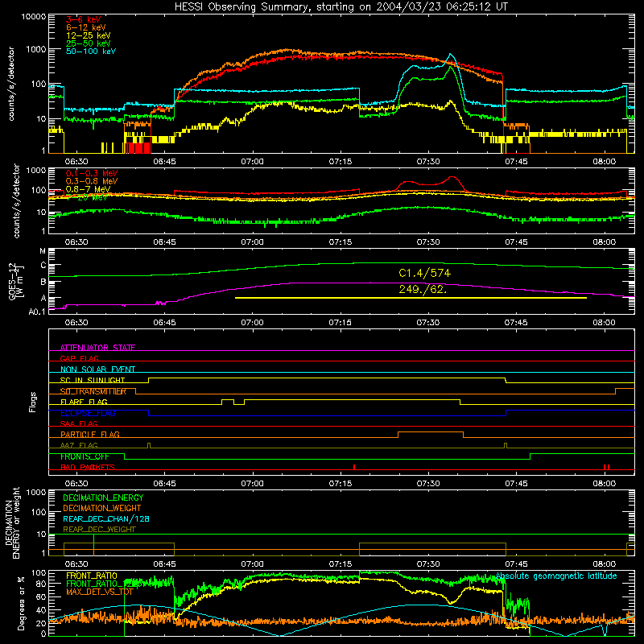Click 07:30 tick under the GOES plot
This screenshot has width=644, height=644.
click(428, 323)
